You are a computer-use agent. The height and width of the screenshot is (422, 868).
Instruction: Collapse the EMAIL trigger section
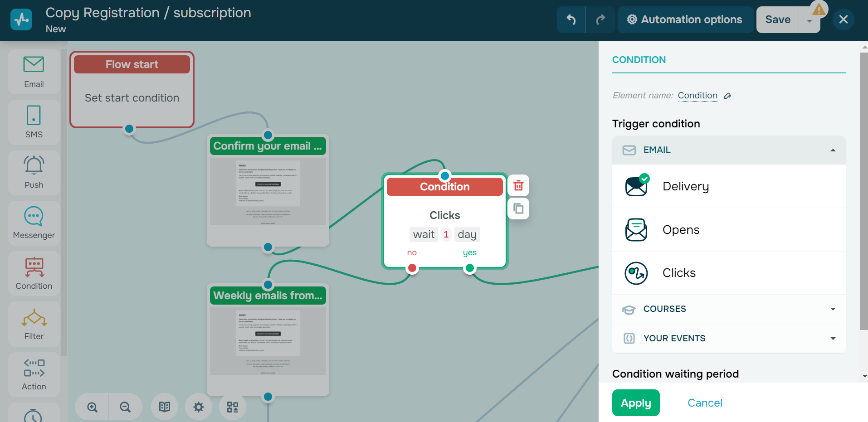point(729,150)
